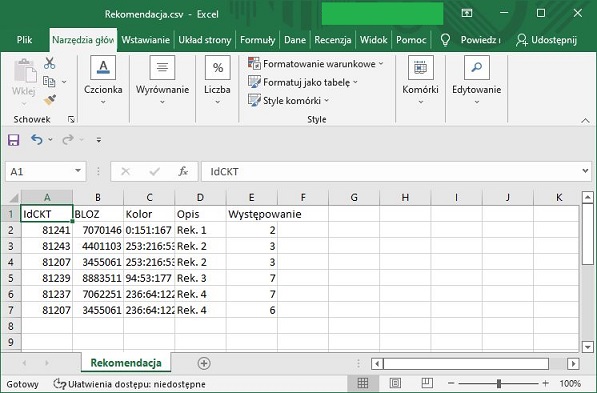The image size is (597, 393).
Task: Open Formatuj jako tabelę button
Action: (303, 82)
